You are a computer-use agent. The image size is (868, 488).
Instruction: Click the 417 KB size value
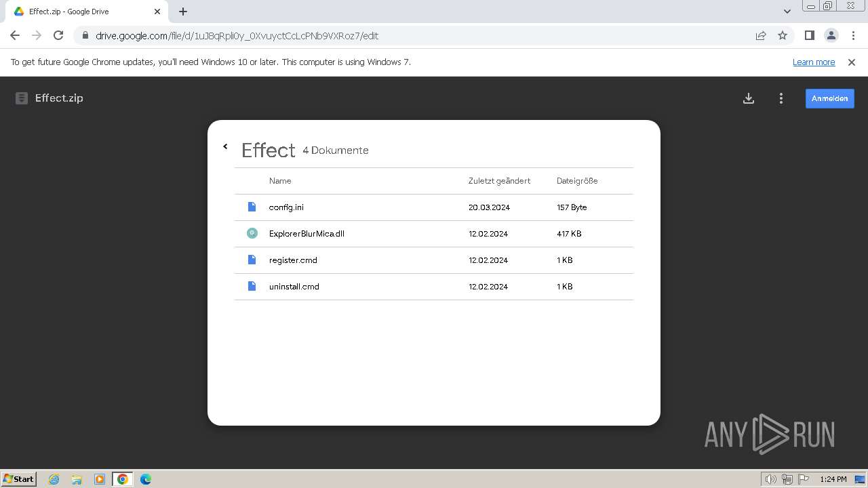pyautogui.click(x=569, y=234)
